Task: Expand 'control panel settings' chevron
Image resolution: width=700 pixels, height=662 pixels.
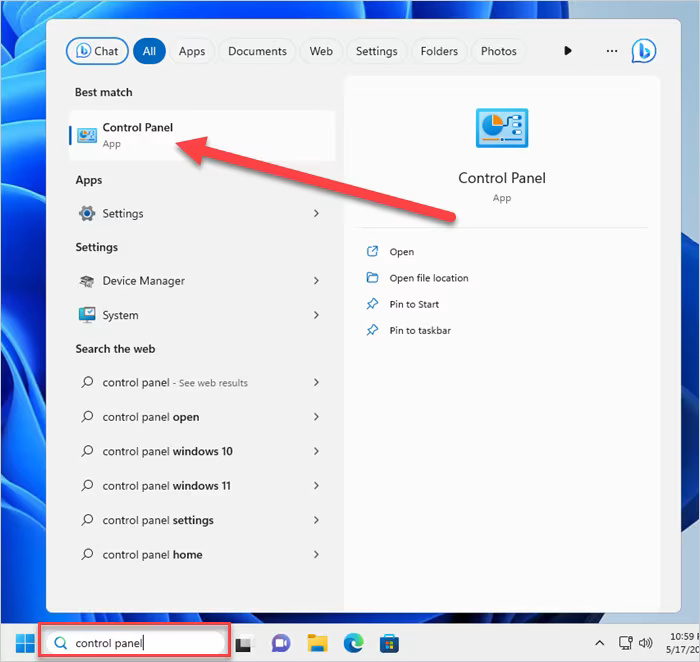Action: tap(316, 520)
